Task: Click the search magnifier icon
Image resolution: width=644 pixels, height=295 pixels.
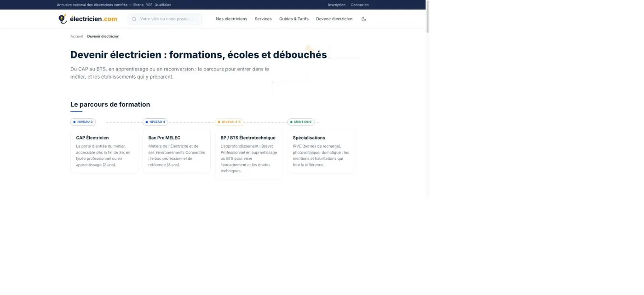Action: (134, 19)
